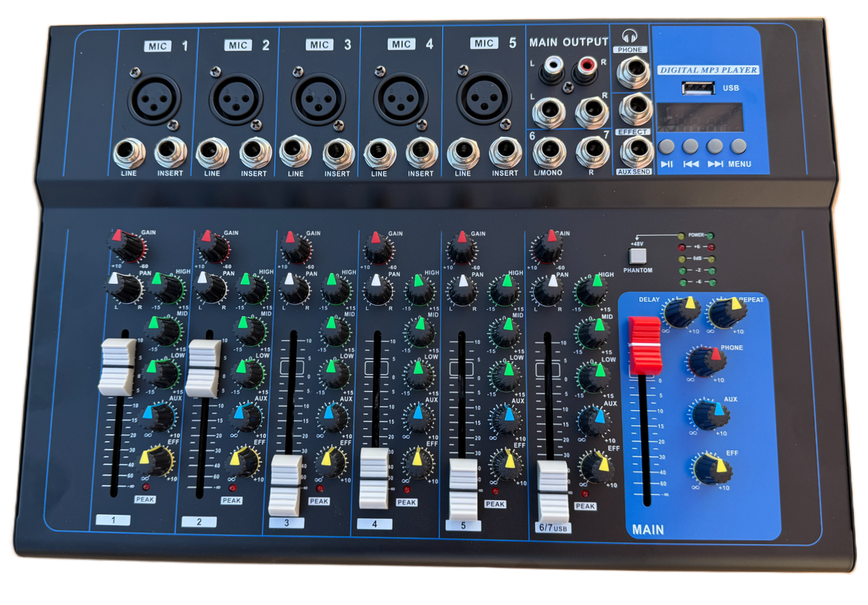Screen dimensions: 868x605
Task: Click the play/pause button on the MP3 player
Action: [666, 147]
